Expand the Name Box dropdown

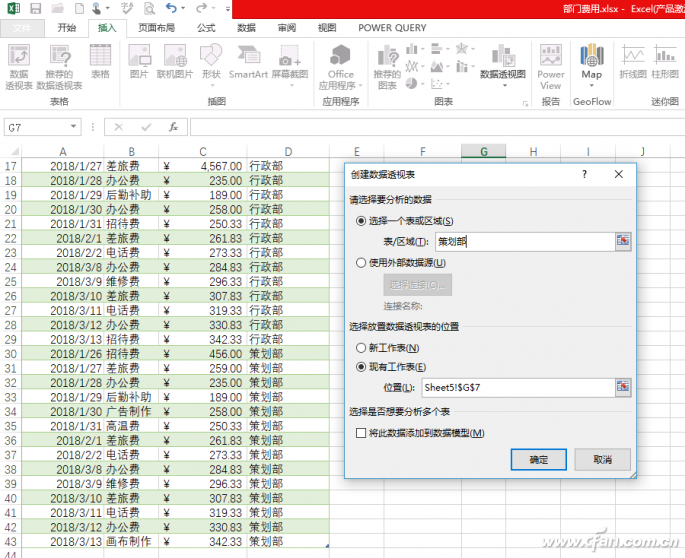pos(73,127)
